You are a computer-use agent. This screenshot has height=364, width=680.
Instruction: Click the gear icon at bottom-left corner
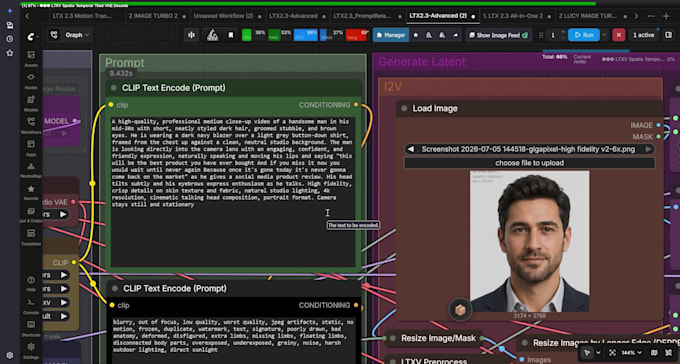tap(10, 355)
